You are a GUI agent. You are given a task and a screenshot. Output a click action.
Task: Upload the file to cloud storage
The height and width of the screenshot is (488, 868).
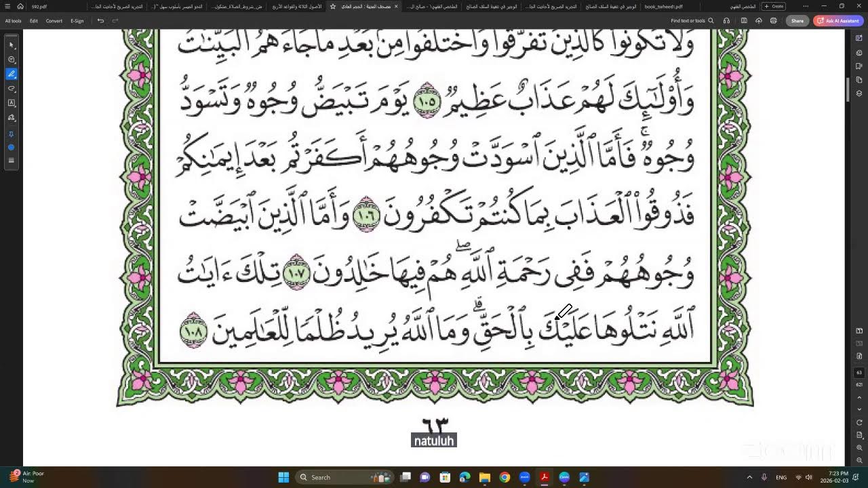759,21
